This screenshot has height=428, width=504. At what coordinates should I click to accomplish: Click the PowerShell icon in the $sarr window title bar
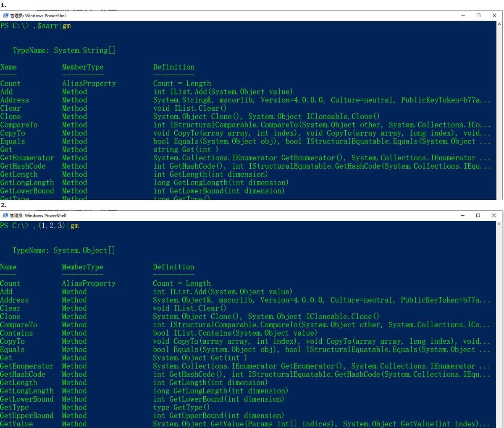coord(5,16)
